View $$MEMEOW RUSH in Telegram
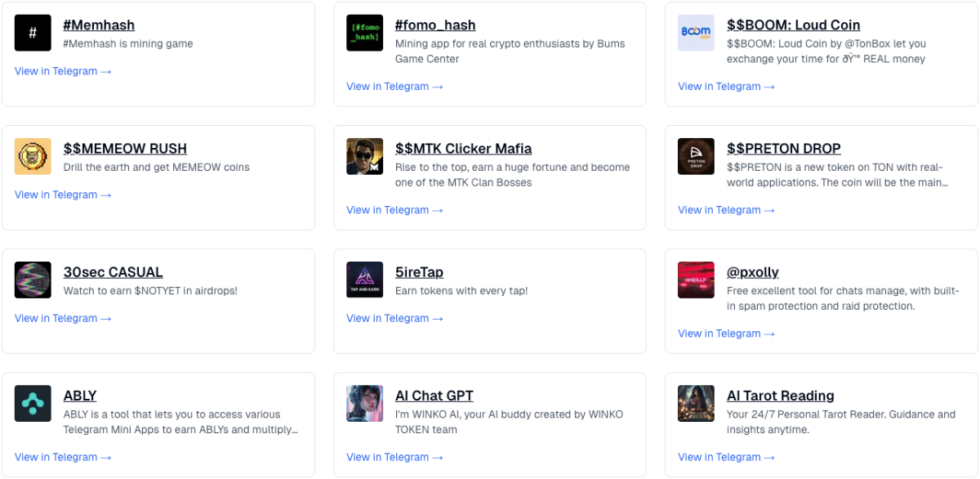The height and width of the screenshot is (479, 980). (x=63, y=195)
